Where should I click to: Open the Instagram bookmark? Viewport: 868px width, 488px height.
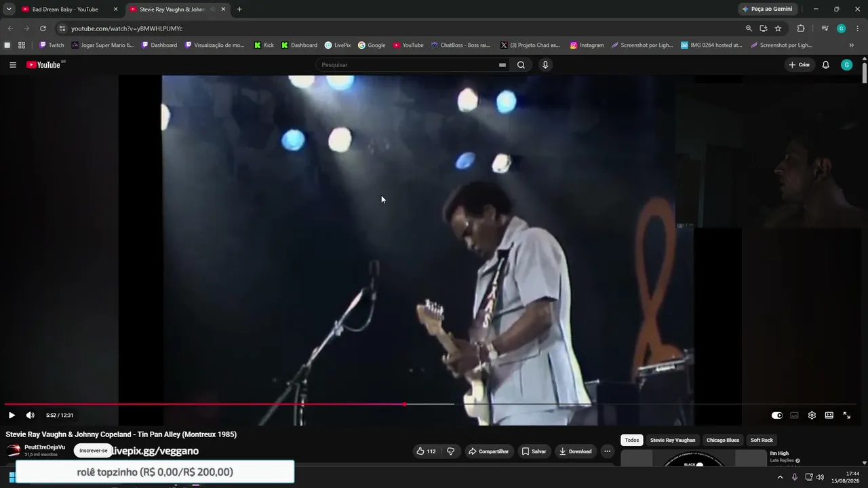click(x=587, y=45)
